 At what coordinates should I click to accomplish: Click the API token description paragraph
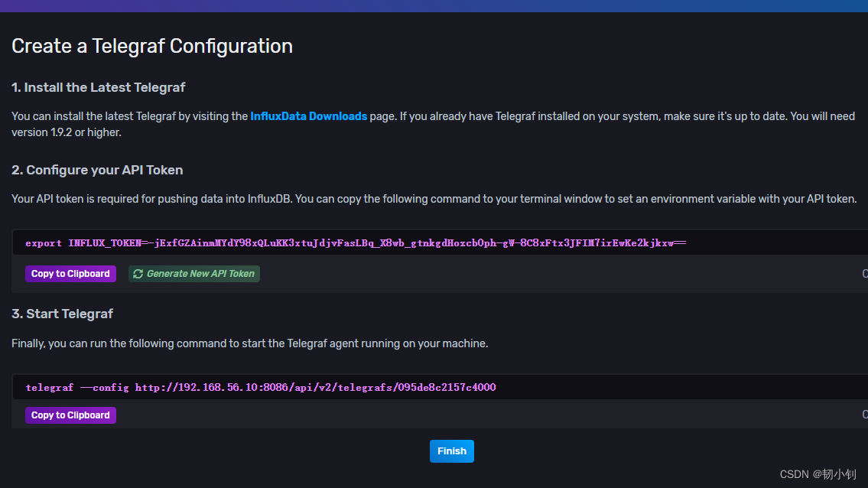pyautogui.click(x=433, y=199)
